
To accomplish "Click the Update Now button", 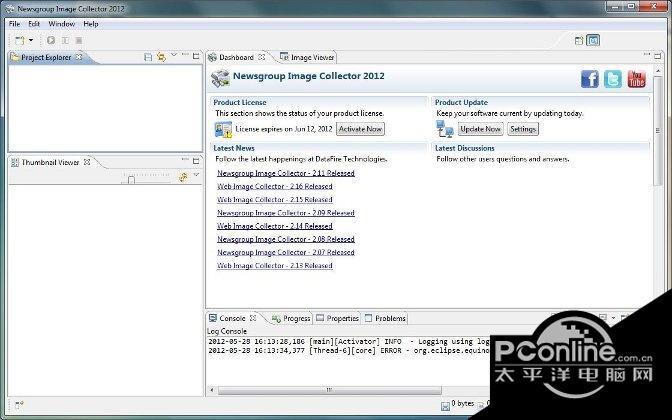I will pyautogui.click(x=480, y=129).
